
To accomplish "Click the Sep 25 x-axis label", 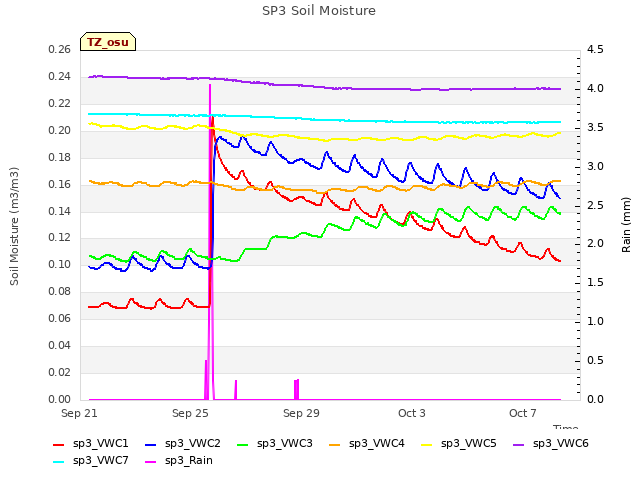I will (190, 413).
